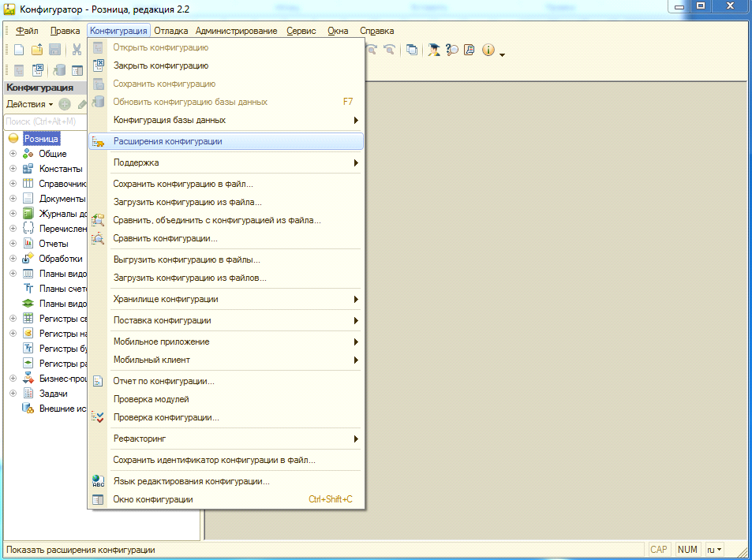
Task: Click the Cut scissors toolbar icon
Action: pyautogui.click(x=77, y=50)
